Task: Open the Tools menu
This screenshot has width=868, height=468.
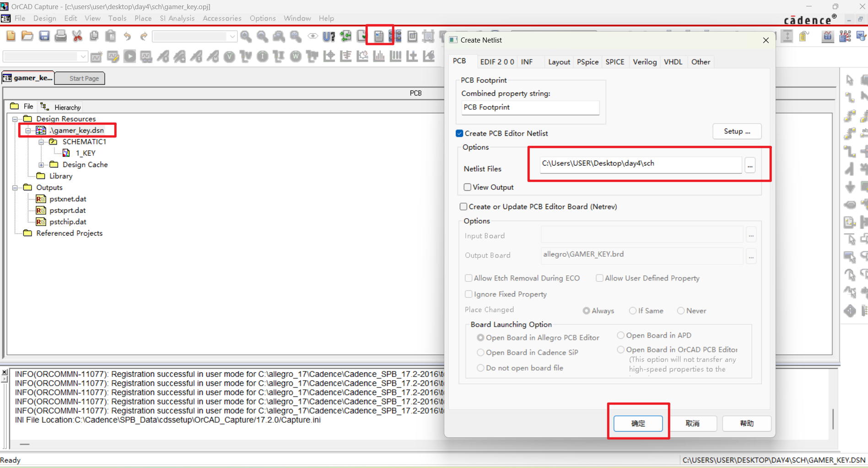Action: (x=117, y=18)
